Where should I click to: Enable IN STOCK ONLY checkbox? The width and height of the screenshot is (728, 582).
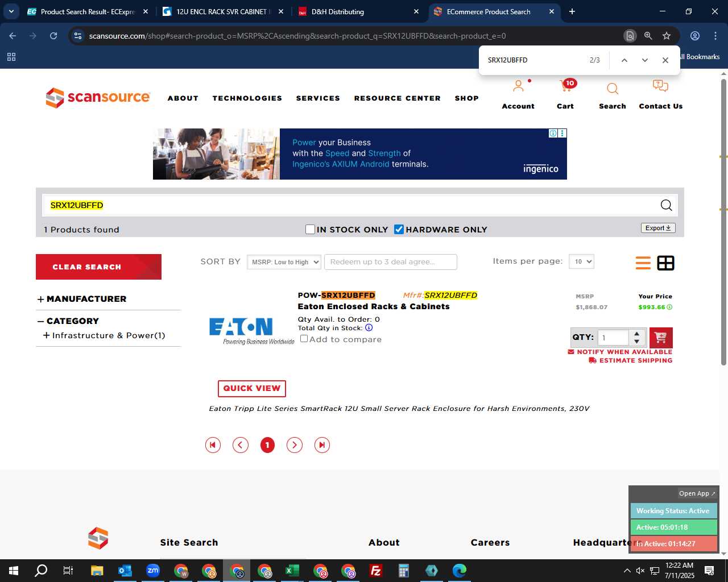(x=310, y=230)
